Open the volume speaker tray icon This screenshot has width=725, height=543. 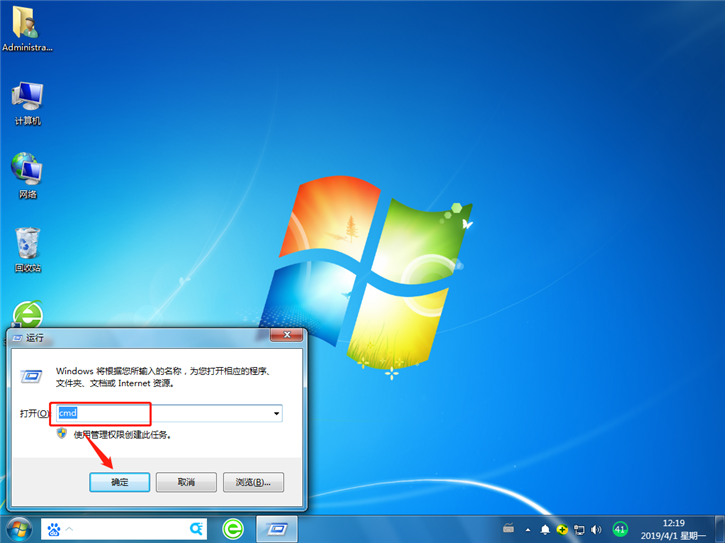[596, 529]
